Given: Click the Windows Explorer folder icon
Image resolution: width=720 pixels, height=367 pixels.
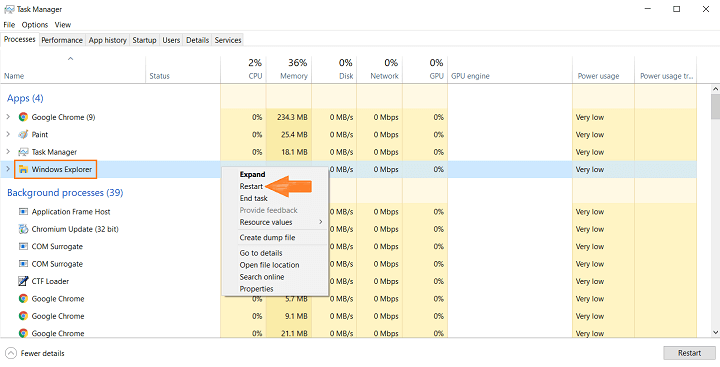Looking at the screenshot, I should 23,169.
